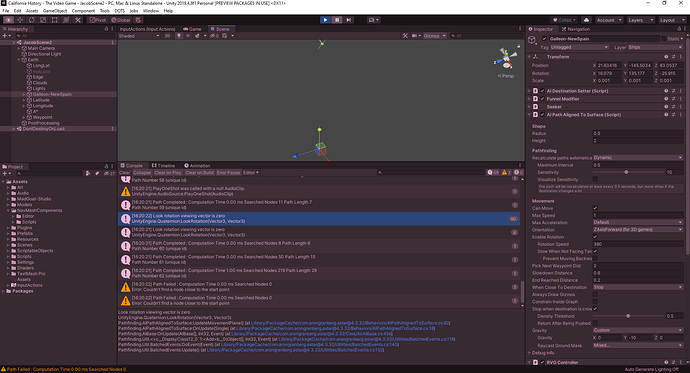Toggle scene lighting lightbulb icon
690x373 pixels.
click(179, 36)
